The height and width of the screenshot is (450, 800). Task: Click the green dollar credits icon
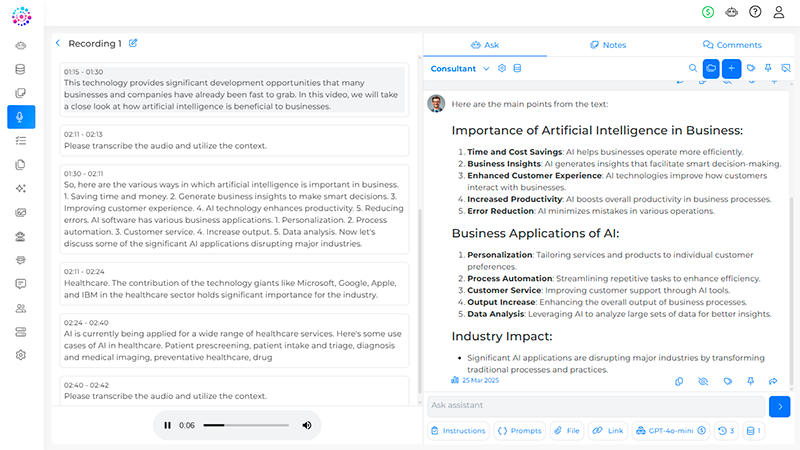pos(708,12)
